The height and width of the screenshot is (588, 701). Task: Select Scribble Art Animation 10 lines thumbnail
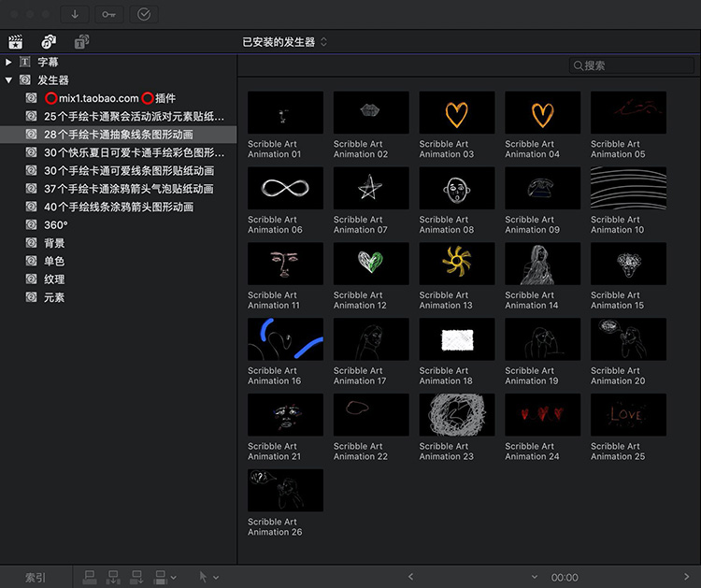[x=629, y=188]
